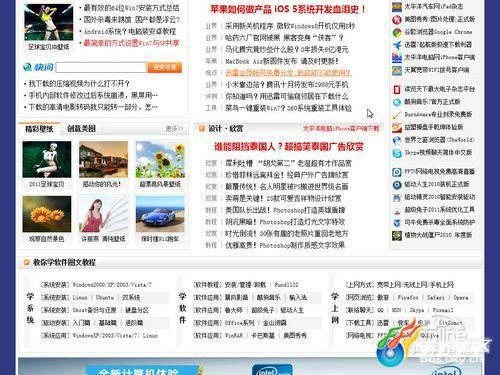Click the orange 搜索答案 button
The width and height of the screenshot is (500, 375).
165,67
